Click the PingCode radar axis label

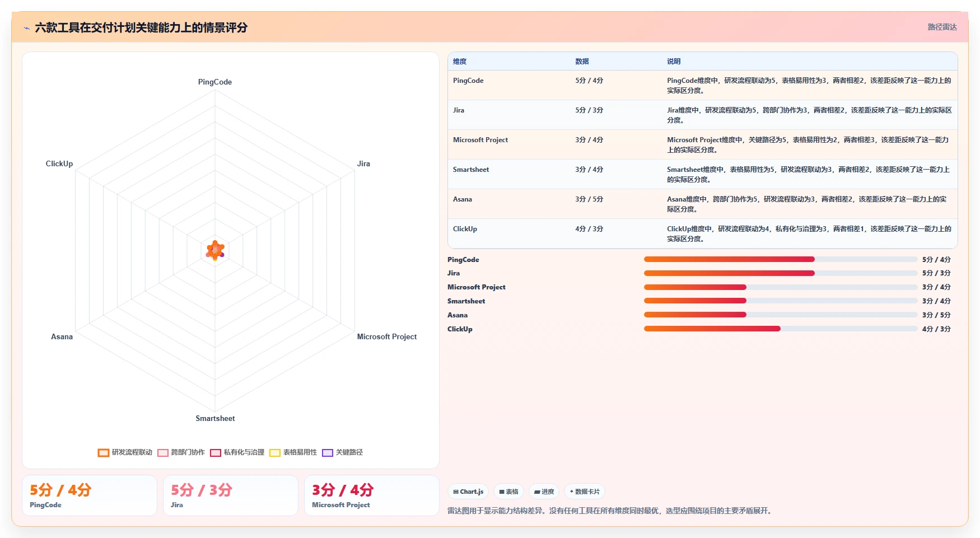pyautogui.click(x=215, y=82)
